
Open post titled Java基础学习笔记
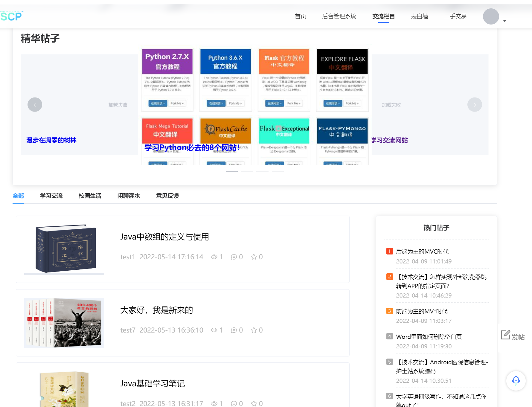153,383
